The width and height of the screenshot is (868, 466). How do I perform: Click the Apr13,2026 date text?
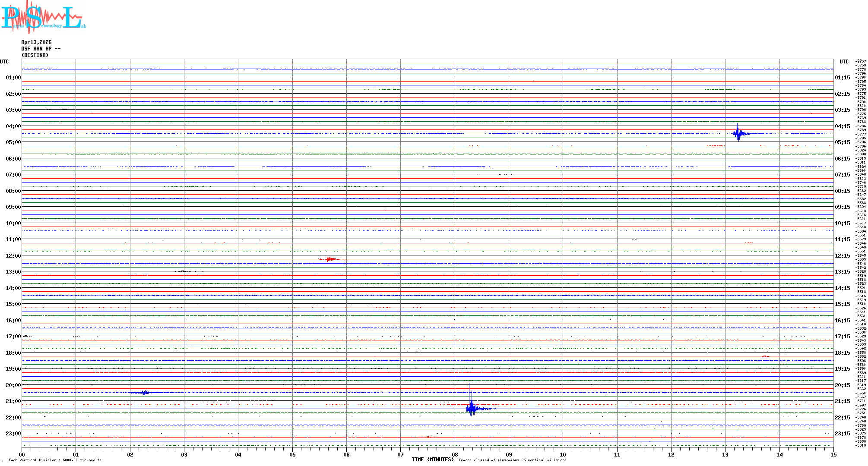[x=36, y=42]
